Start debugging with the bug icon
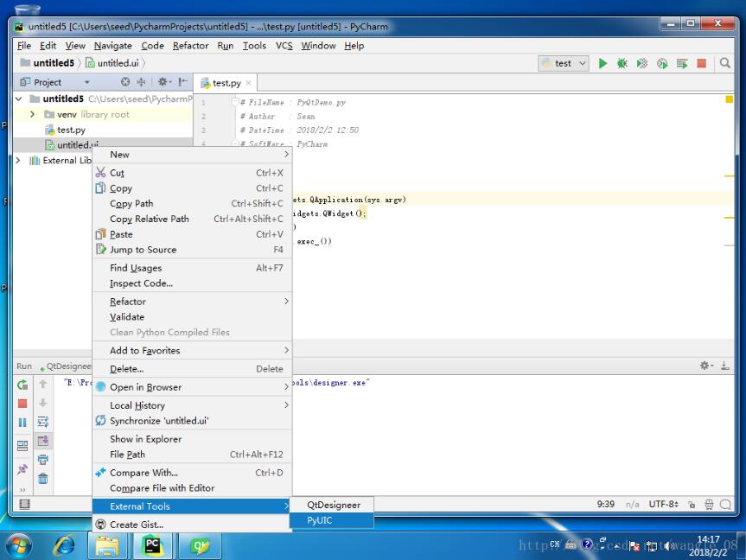746x560 pixels. click(621, 62)
